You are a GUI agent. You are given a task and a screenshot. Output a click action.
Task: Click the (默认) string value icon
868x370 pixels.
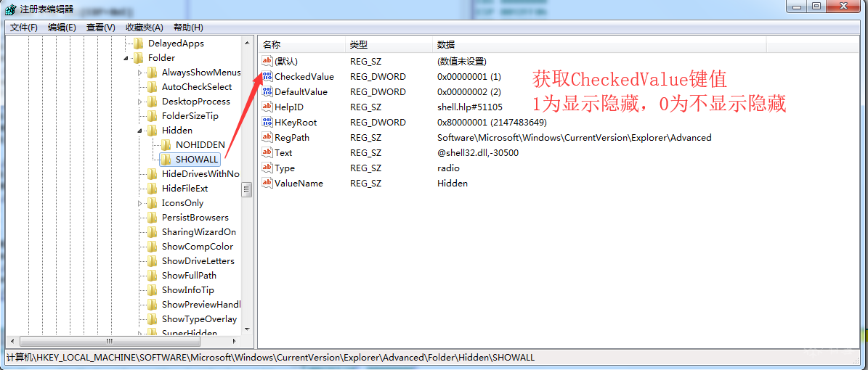[267, 62]
